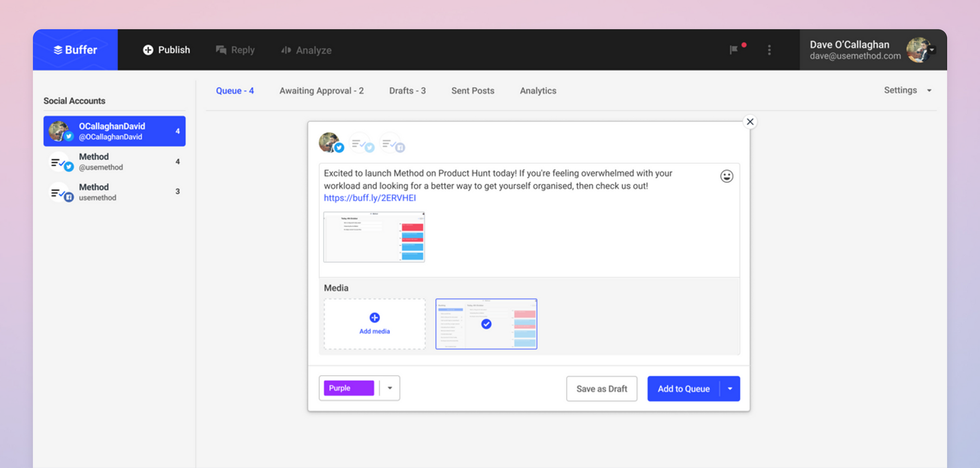This screenshot has width=980, height=468.
Task: Select the OCallaghanDavid Twitter account in sidebar
Action: pos(115,131)
